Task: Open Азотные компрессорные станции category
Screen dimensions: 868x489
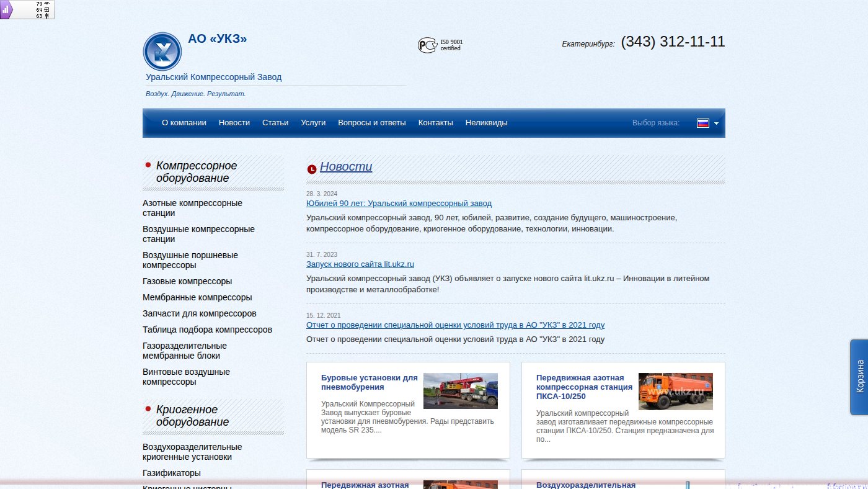Action: tap(192, 208)
